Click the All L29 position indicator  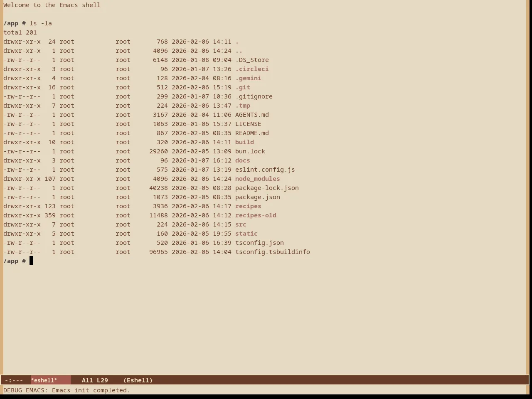click(x=95, y=380)
